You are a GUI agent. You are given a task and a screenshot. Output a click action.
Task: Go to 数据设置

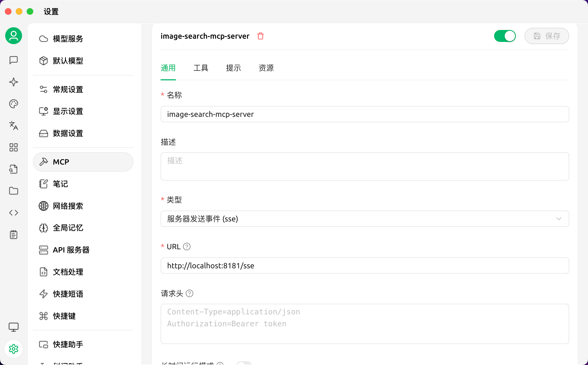tap(83, 133)
